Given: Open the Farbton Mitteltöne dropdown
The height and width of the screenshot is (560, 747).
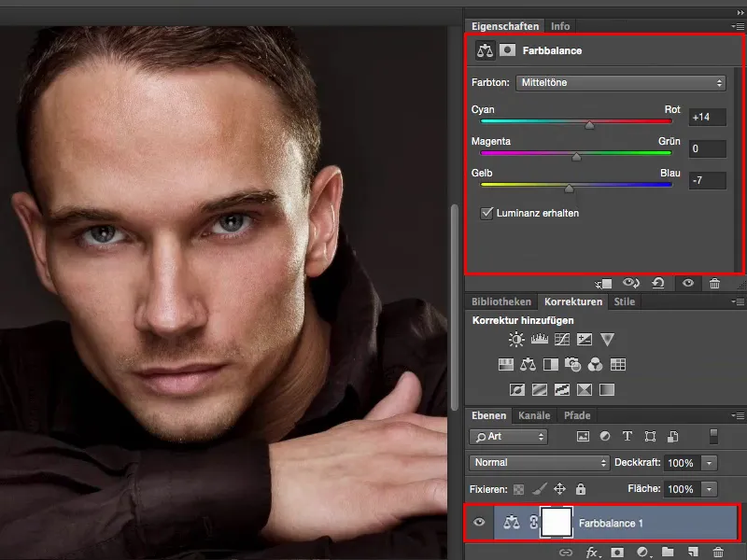Looking at the screenshot, I should (x=621, y=82).
